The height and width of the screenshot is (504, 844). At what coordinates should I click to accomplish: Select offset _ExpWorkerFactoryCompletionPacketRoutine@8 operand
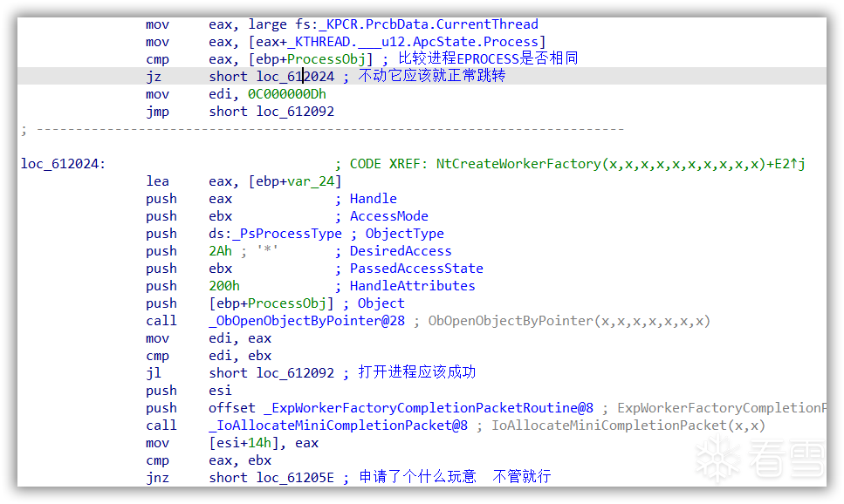click(x=401, y=408)
